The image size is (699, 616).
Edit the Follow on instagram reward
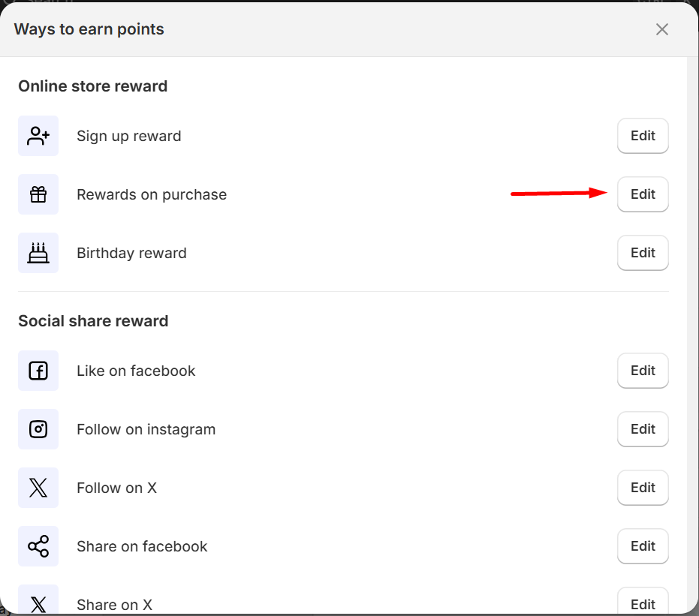643,429
